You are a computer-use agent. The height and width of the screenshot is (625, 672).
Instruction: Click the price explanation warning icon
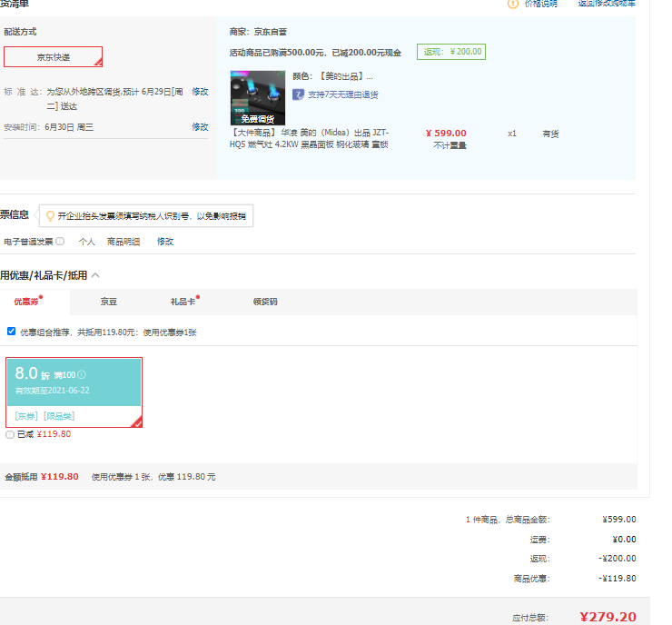click(513, 4)
